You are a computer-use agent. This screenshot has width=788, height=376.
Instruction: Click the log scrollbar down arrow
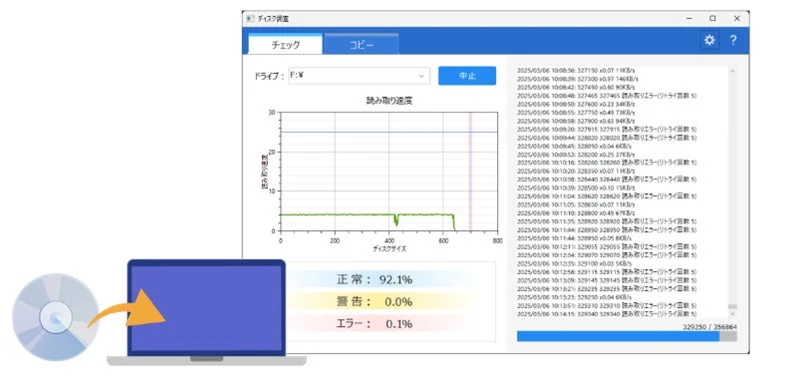(x=732, y=313)
